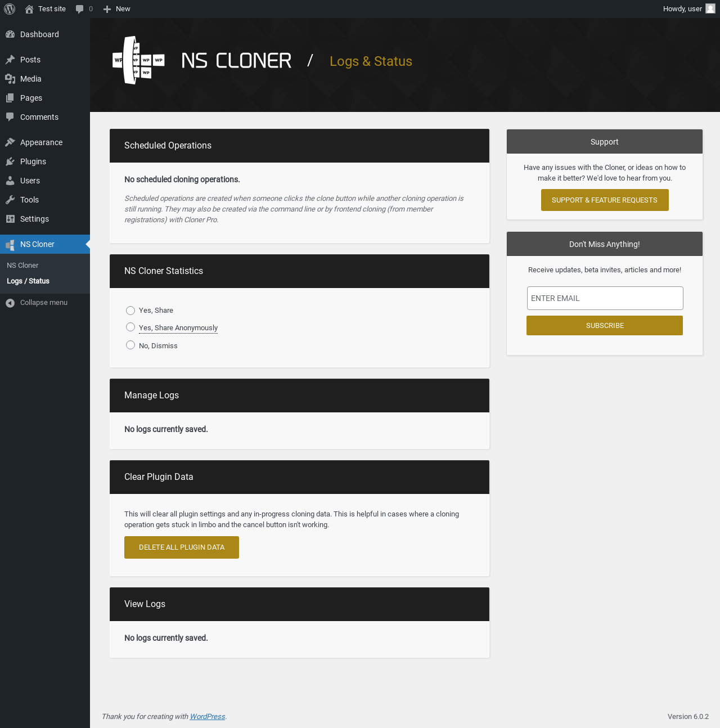The image size is (720, 728).
Task: Click the Dashboard gauge icon
Action: 10,34
